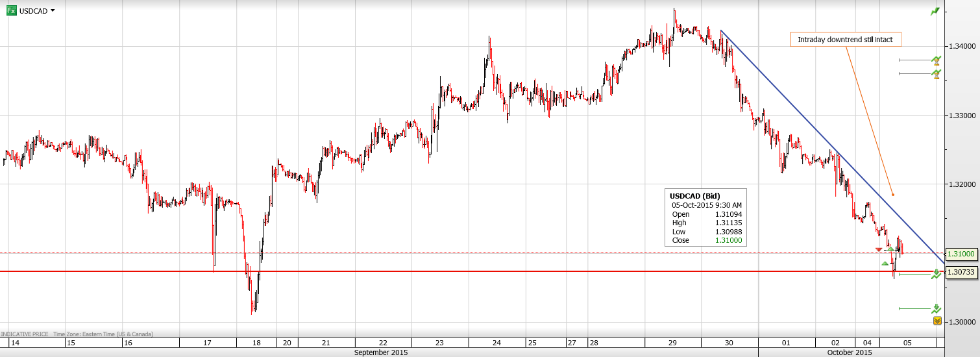Screen dimensions: 980x357
Task: Click the red down-triangle trade marker
Action: click(879, 250)
